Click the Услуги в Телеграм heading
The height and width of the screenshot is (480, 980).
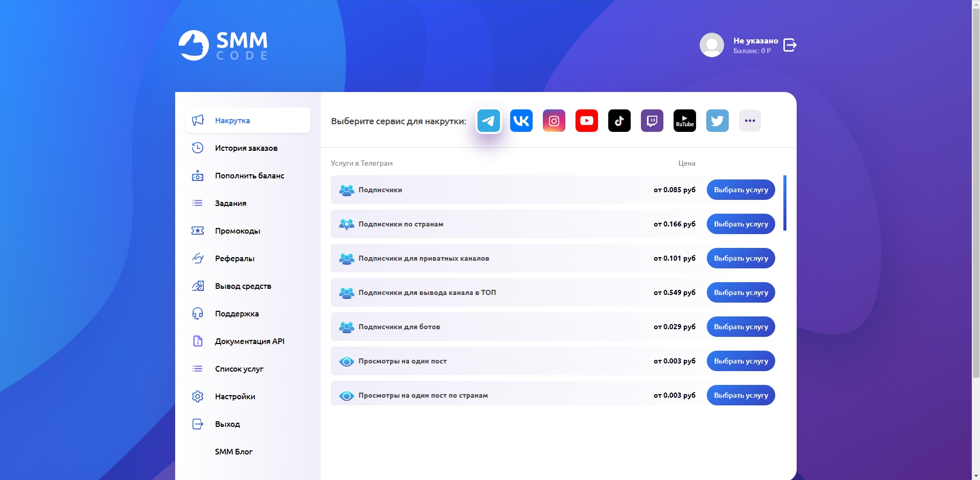point(362,163)
